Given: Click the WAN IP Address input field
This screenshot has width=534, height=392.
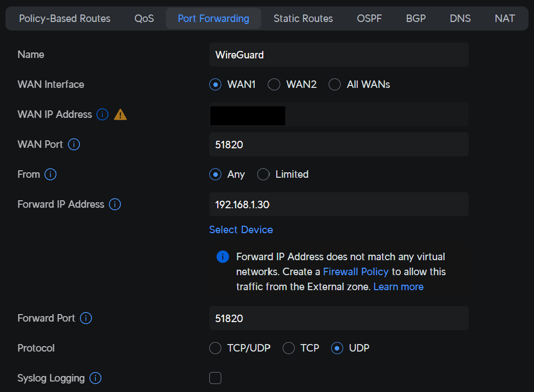Looking at the screenshot, I should 339,114.
